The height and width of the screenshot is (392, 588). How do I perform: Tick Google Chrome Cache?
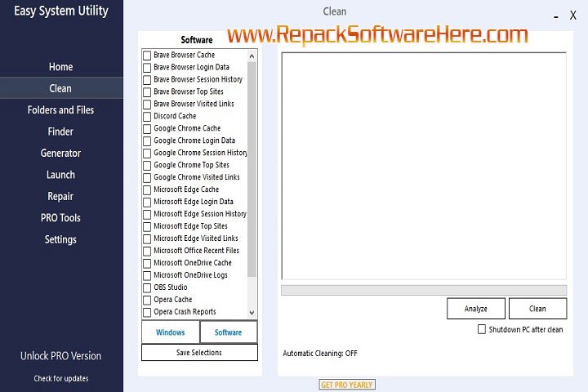147,129
